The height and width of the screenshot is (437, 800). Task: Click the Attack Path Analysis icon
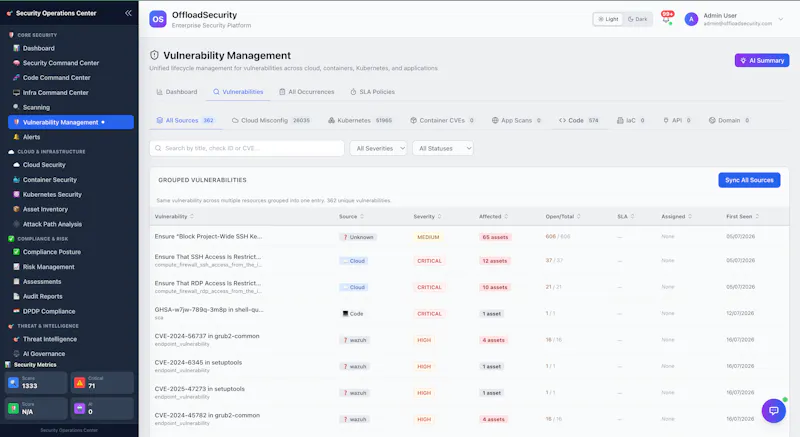[x=16, y=224]
